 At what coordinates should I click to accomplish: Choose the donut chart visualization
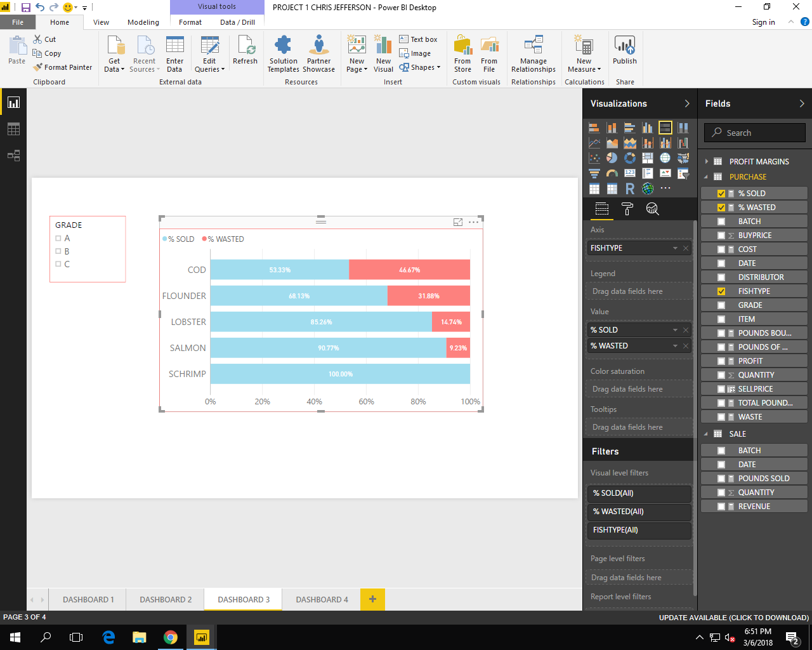point(630,157)
